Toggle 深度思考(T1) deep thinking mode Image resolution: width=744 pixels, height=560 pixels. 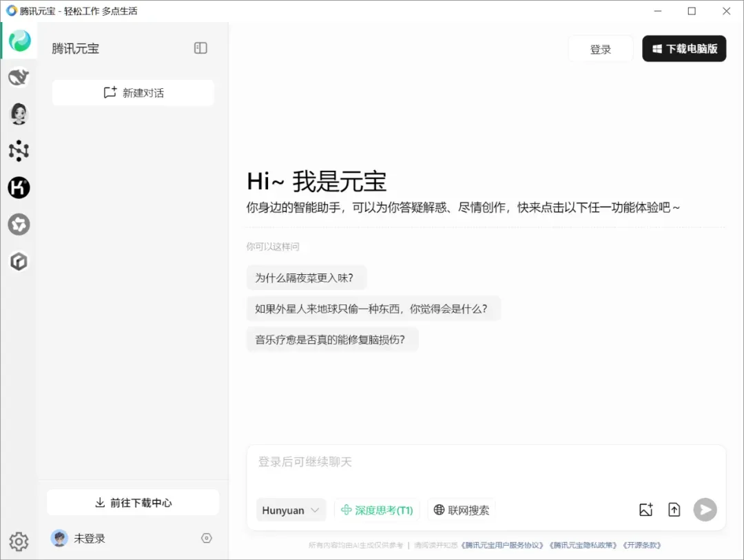click(x=378, y=510)
